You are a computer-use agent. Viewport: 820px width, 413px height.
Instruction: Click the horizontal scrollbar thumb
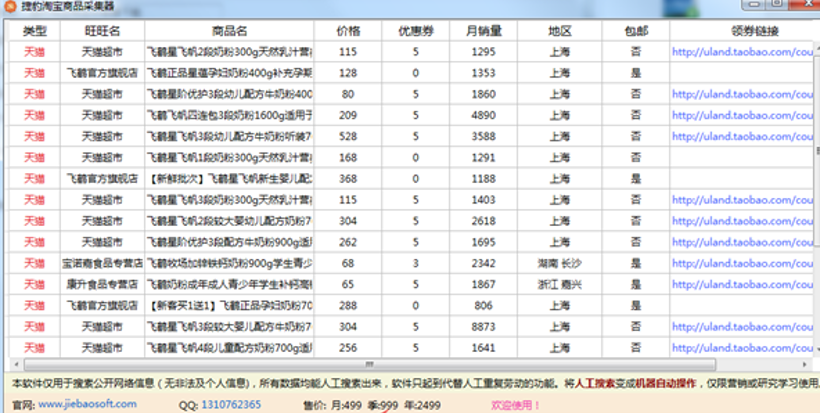coord(370,364)
